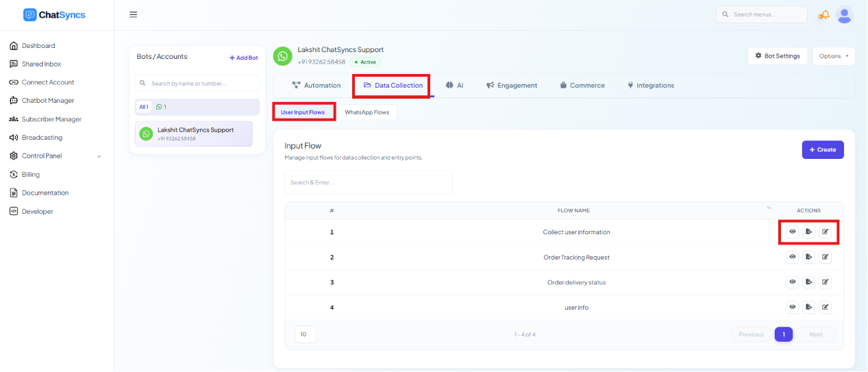Open the user avatar profile
This screenshot has height=372, width=868.
click(x=845, y=14)
